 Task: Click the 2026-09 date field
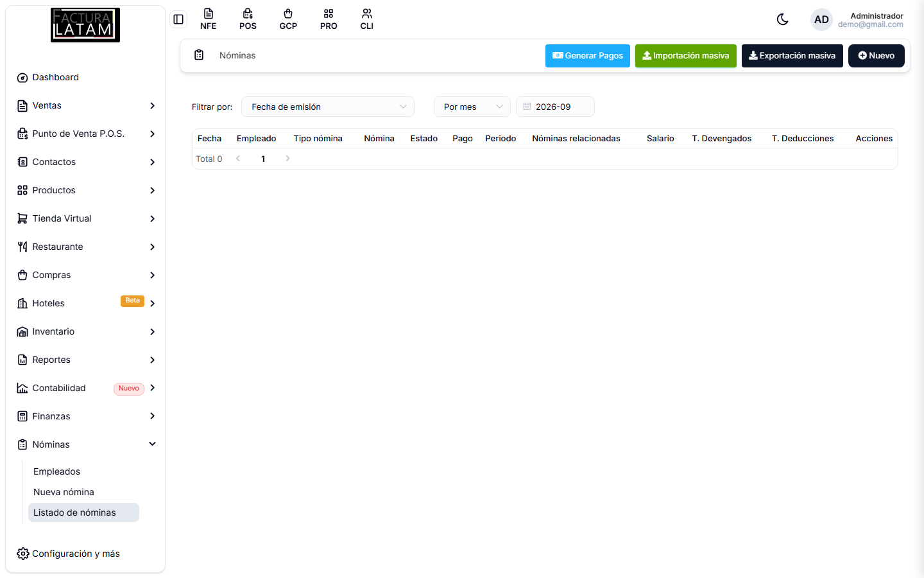(555, 107)
